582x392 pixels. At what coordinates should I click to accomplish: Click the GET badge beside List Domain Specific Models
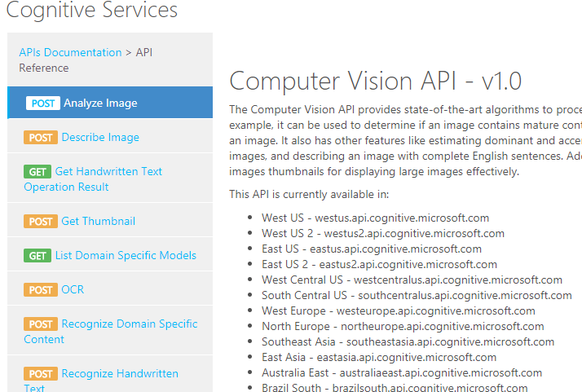coord(37,256)
